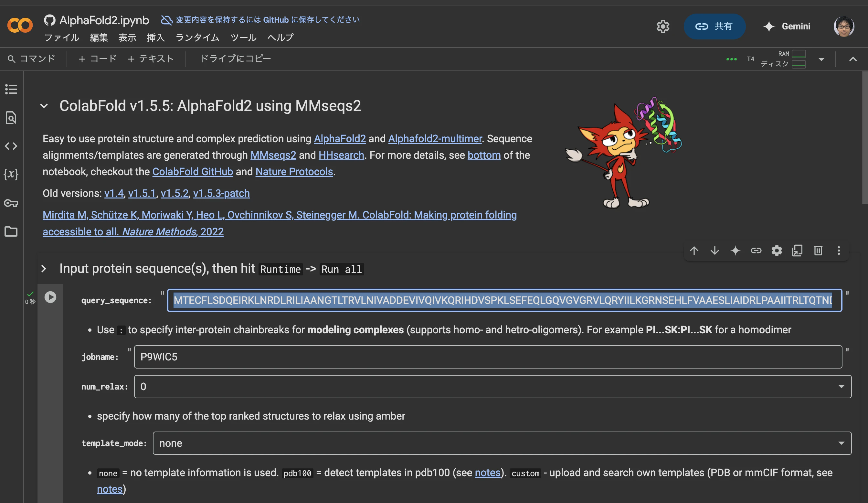Open the MMseqs2 link
The width and height of the screenshot is (868, 503).
tap(273, 155)
